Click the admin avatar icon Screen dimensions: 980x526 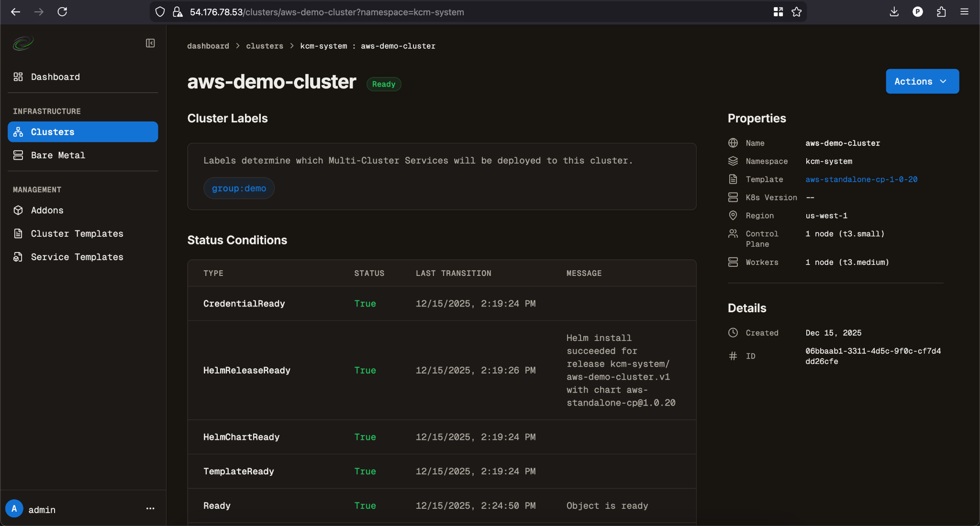[x=14, y=509]
